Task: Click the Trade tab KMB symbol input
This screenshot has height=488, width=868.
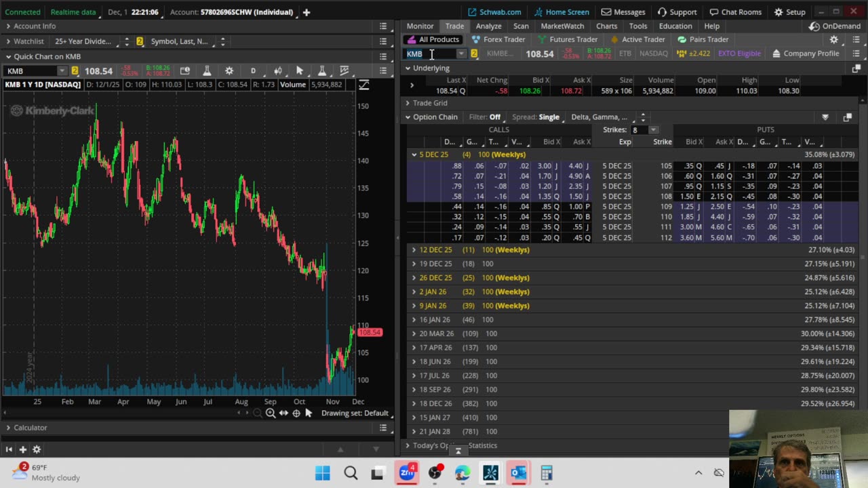Action: click(431, 54)
